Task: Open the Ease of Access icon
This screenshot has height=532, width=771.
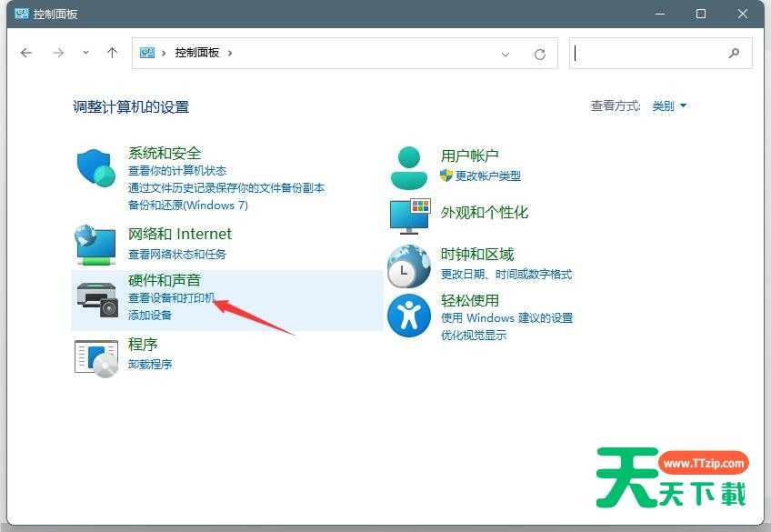Action: (x=408, y=316)
